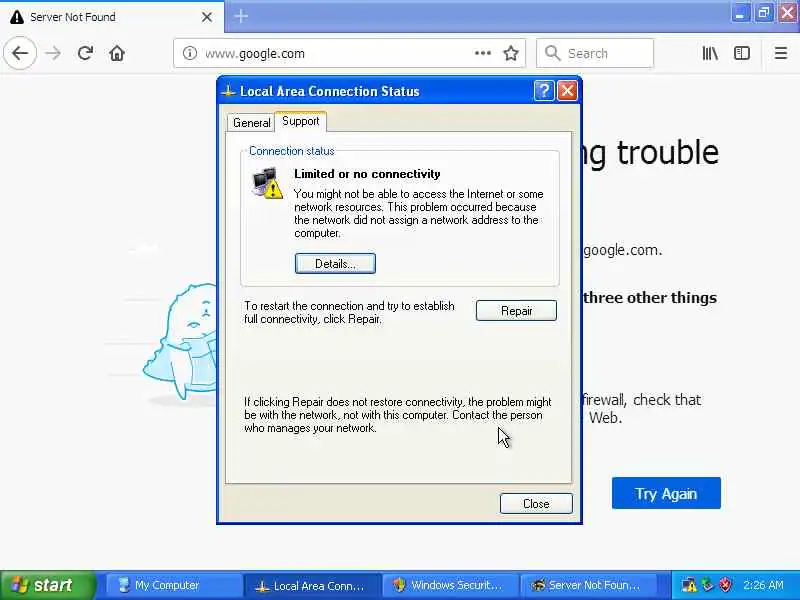Click the Safely Remove Hardware tray icon
800x600 pixels.
tap(707, 585)
